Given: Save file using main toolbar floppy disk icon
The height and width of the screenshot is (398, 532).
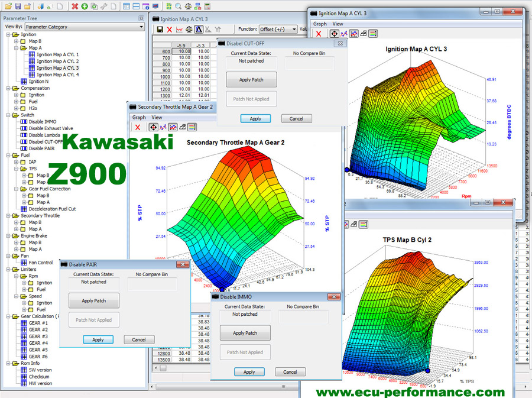Looking at the screenshot, I should pos(18,6).
